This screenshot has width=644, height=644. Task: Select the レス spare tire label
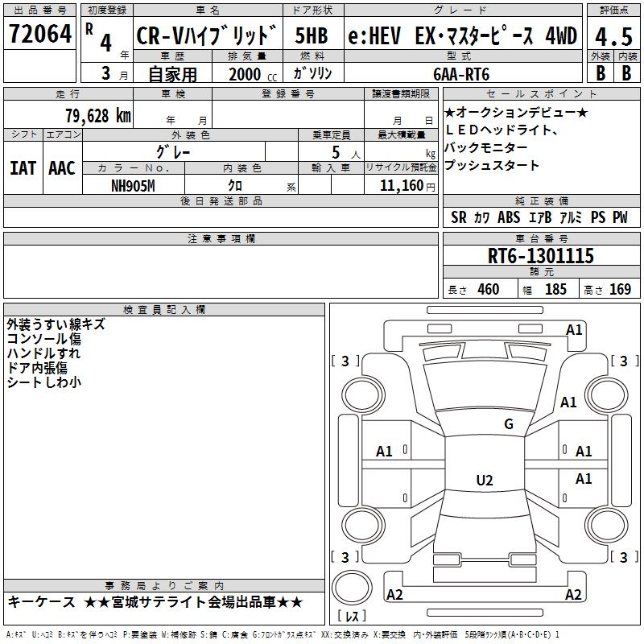[x=352, y=616]
